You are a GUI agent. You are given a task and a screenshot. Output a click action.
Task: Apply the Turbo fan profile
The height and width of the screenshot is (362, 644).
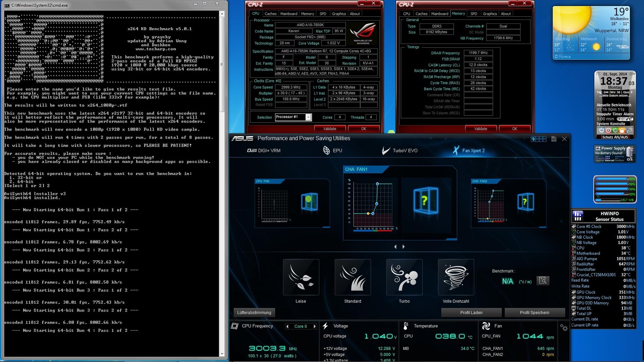click(404, 277)
